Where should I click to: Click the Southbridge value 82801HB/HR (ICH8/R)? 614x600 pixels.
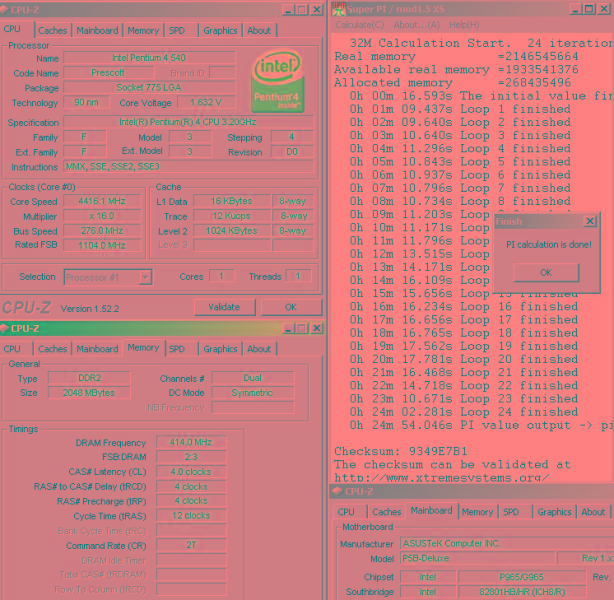[522, 592]
